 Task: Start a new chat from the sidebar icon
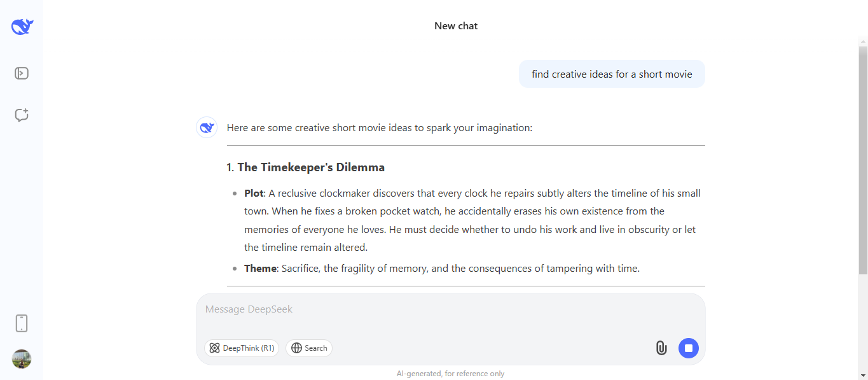[x=21, y=115]
